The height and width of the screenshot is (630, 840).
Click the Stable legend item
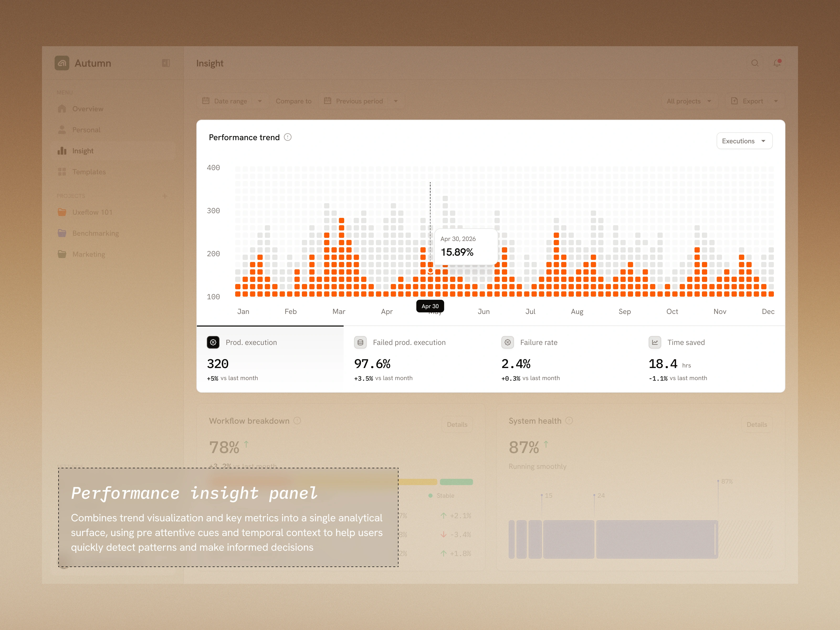pyautogui.click(x=441, y=496)
